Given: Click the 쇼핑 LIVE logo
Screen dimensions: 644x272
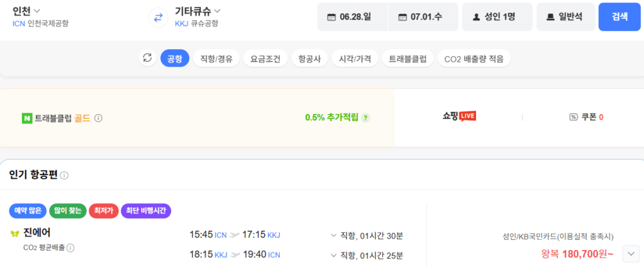Looking at the screenshot, I should point(458,116).
